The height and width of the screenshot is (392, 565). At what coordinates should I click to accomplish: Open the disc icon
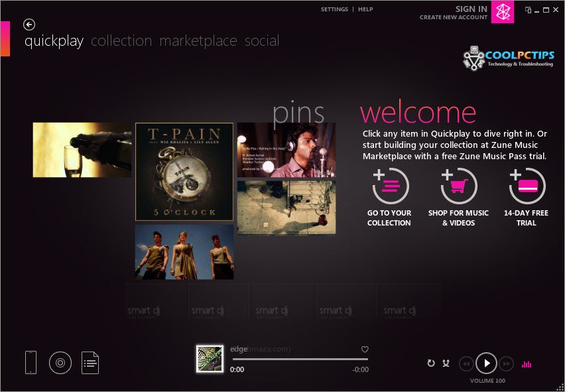pos(60,363)
